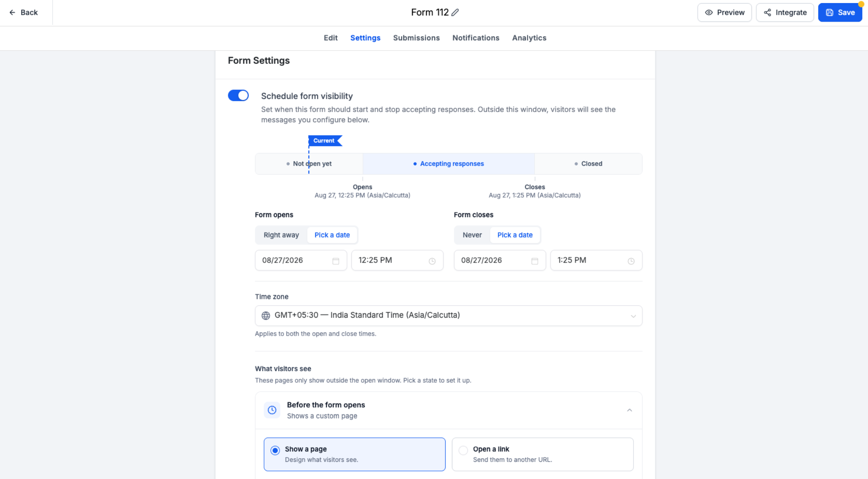Go to the Submissions tab
This screenshot has width=868, height=479.
click(416, 38)
